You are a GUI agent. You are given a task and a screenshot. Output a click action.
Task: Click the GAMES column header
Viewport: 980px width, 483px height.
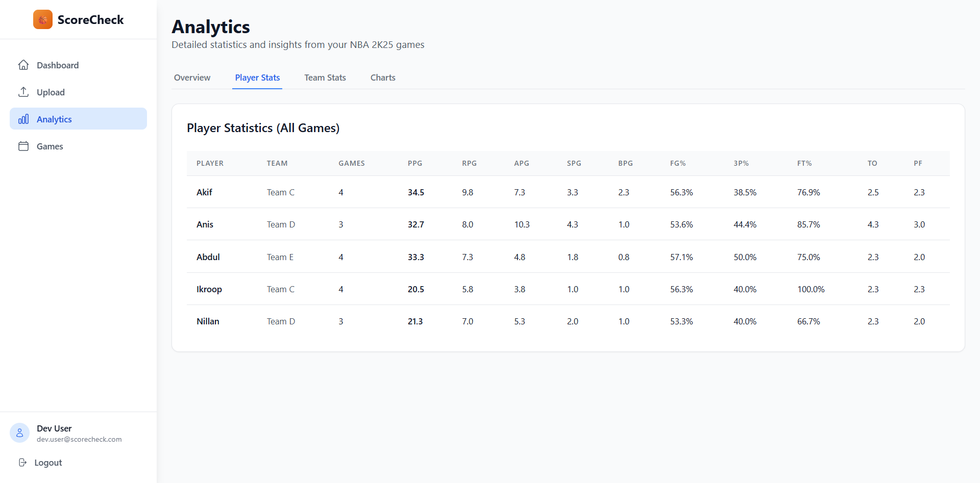click(x=352, y=163)
